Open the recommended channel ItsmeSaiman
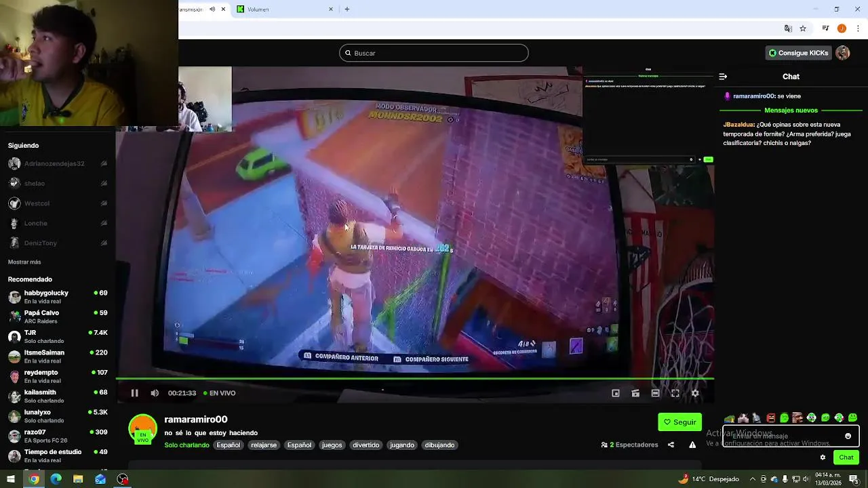Screen dimensions: 868x488 [58, 357]
